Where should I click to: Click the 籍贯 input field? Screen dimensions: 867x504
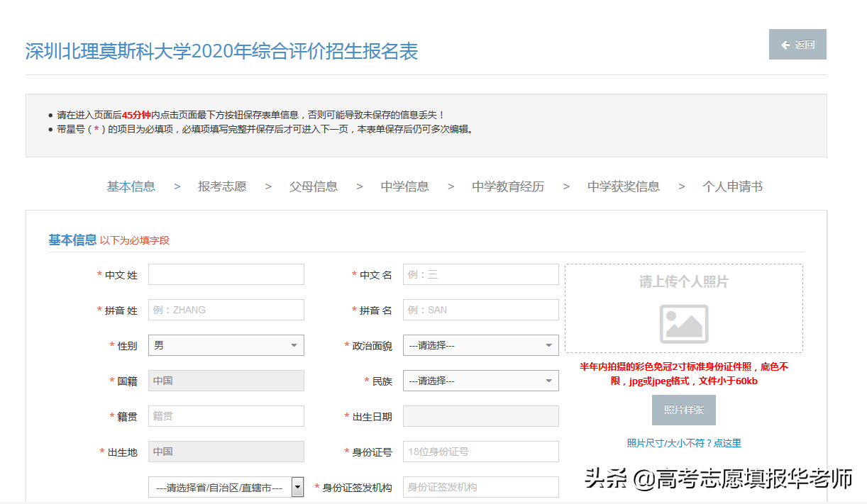coord(226,416)
